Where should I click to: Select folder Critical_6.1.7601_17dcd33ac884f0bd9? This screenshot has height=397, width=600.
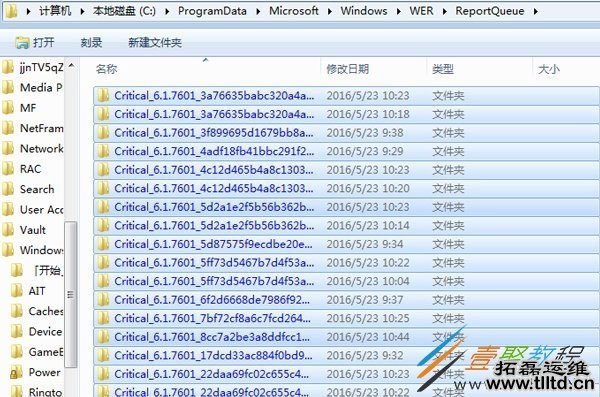point(346,356)
